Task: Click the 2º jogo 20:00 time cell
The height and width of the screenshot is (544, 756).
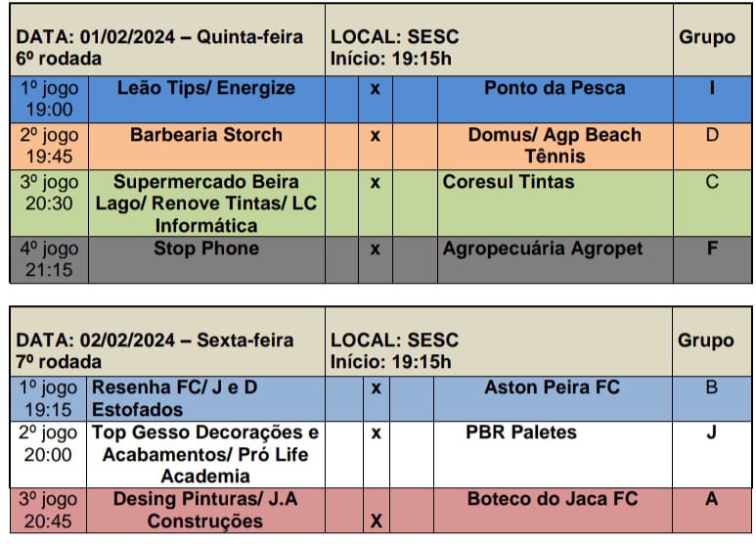Action: click(x=49, y=443)
